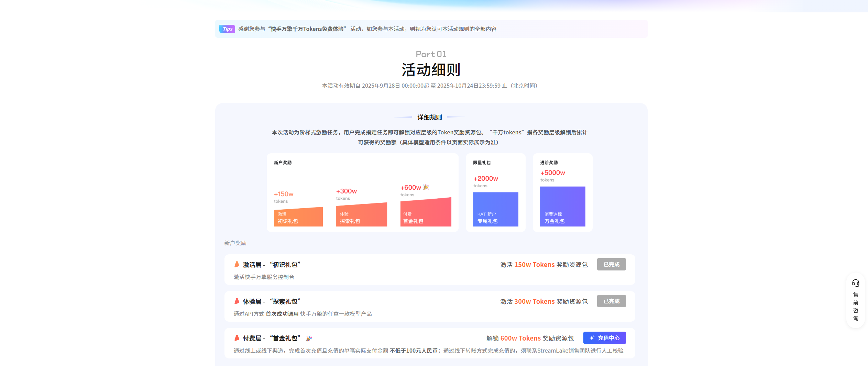Click the blue KAT 新户 专属礼包 block

click(495, 209)
